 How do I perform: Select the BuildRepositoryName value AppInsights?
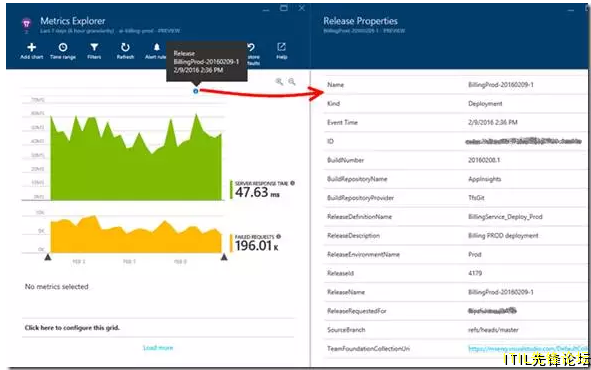(485, 179)
